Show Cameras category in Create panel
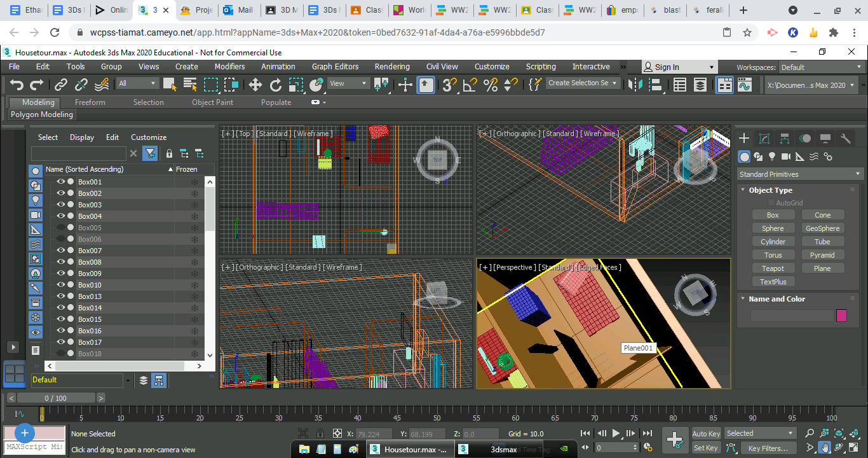 point(786,156)
